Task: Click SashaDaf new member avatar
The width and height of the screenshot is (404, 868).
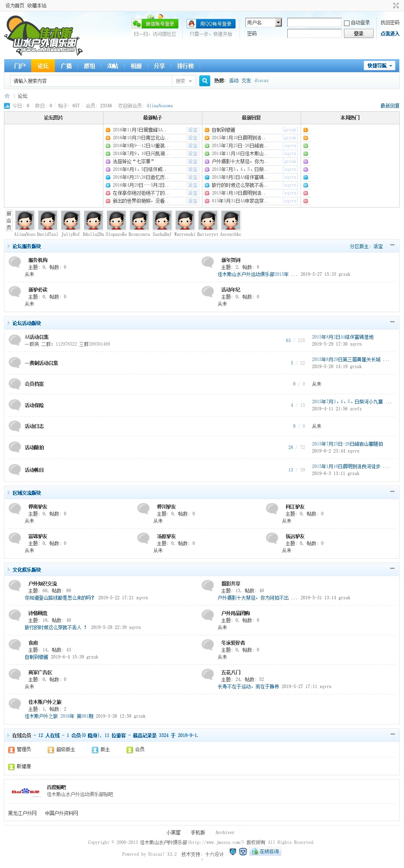Action: [162, 220]
